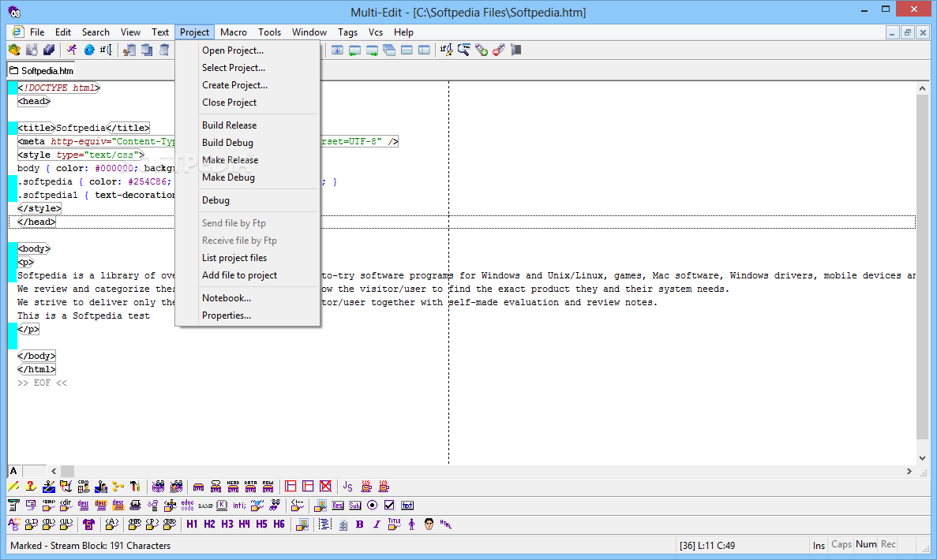Viewport: 937px width, 560px height.
Task: Insert form radio button icon
Action: click(373, 506)
